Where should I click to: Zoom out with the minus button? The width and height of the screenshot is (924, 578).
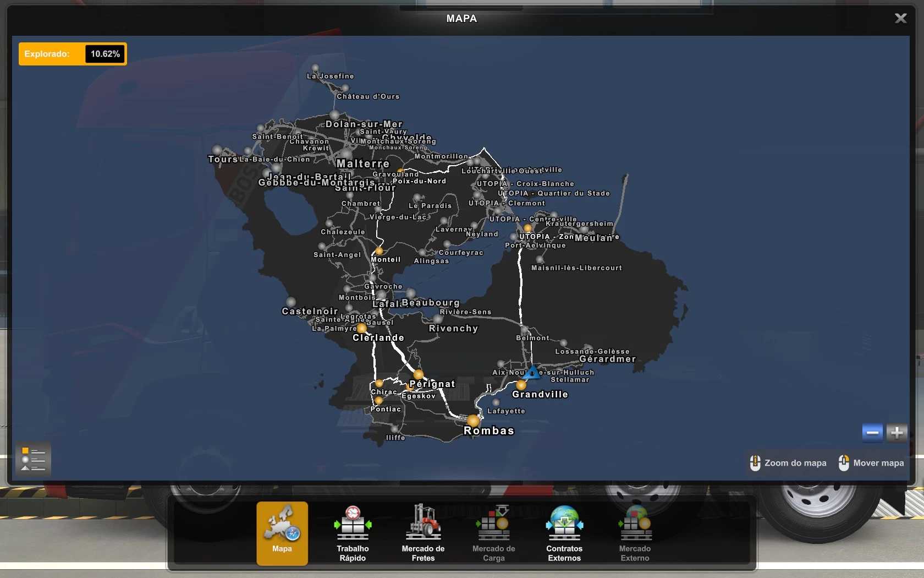click(x=872, y=433)
